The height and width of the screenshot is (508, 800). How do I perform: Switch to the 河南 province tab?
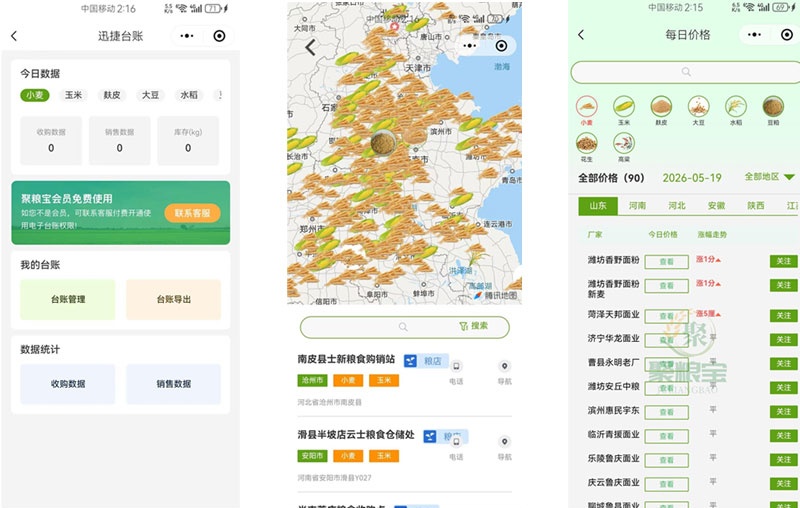637,206
